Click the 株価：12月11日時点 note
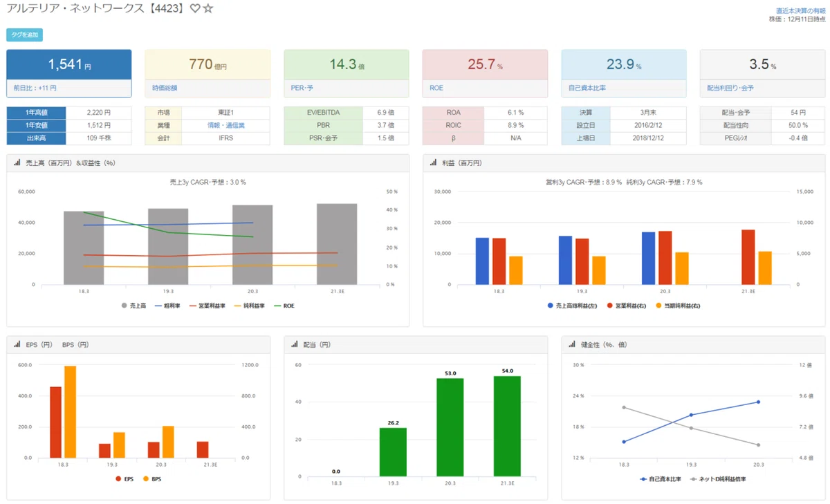This screenshot has height=504, width=830. tap(797, 19)
